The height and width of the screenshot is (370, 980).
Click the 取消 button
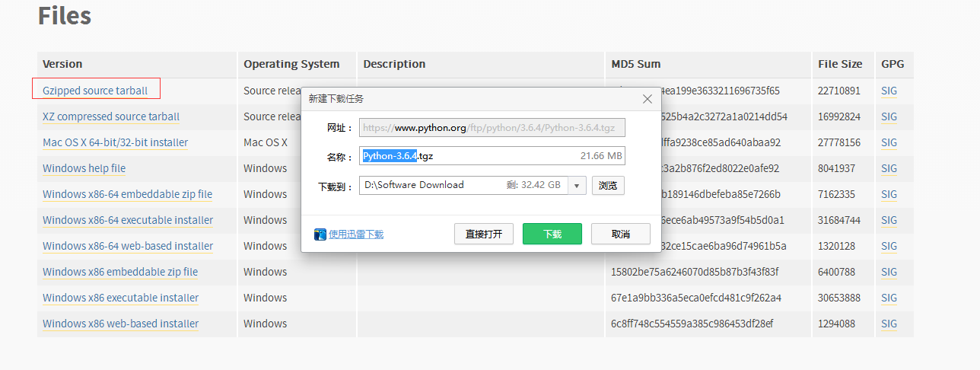(621, 234)
